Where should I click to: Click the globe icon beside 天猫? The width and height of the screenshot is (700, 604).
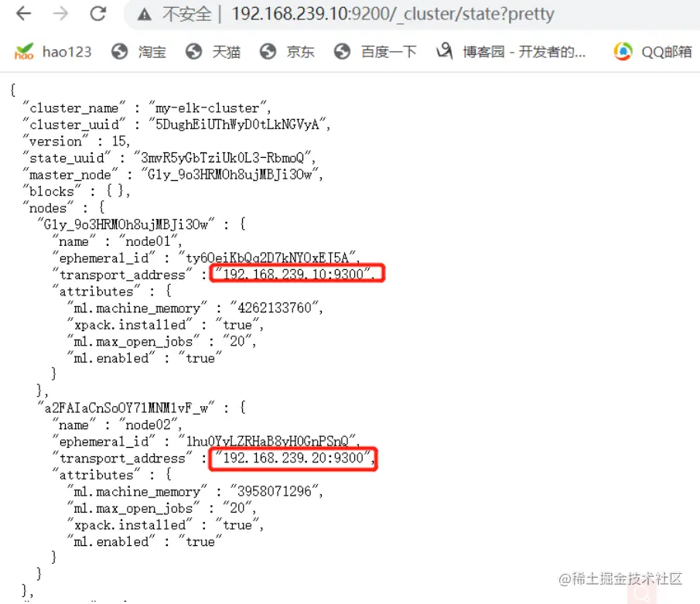(x=193, y=52)
